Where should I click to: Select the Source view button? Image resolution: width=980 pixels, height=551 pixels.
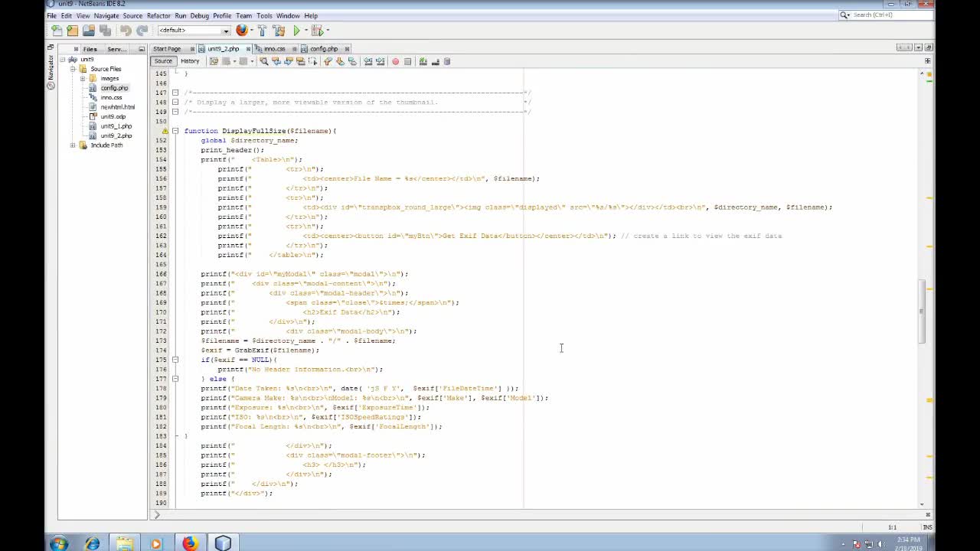point(163,61)
